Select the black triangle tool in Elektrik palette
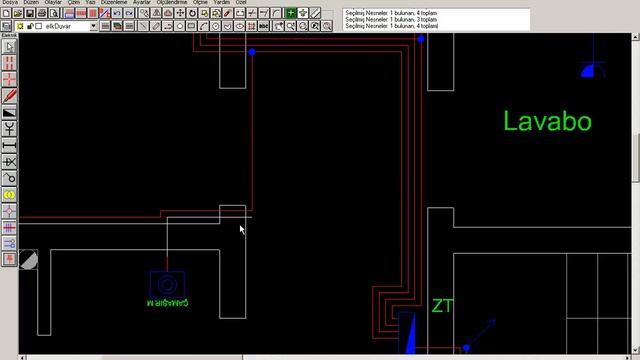640x360 pixels. tap(9, 113)
